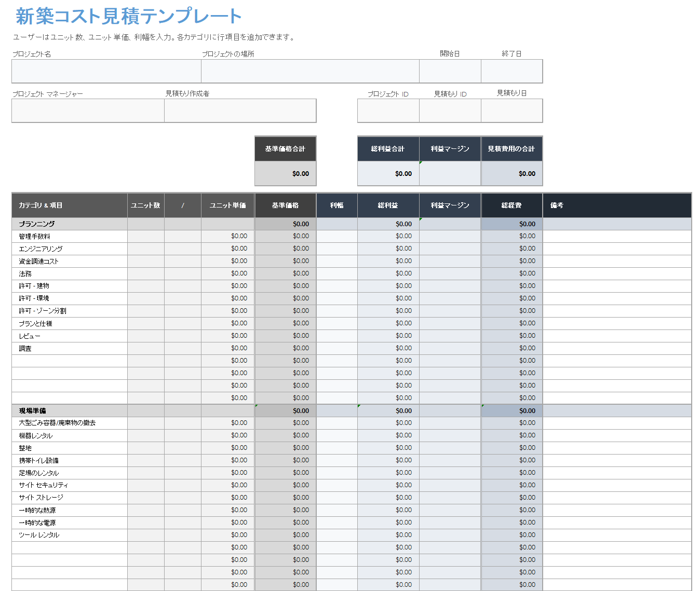The image size is (700, 591).
Task: Select the 調査 row label
Action: [25, 349]
